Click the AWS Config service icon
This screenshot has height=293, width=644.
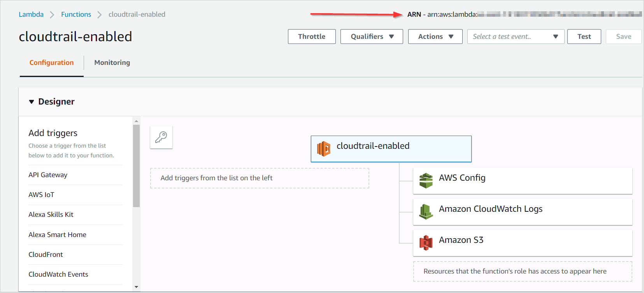pos(426,181)
